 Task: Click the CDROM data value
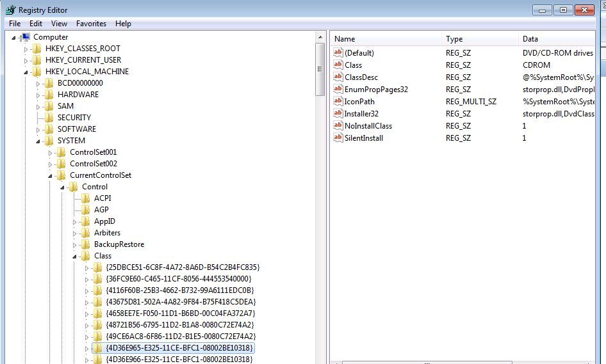pyautogui.click(x=536, y=65)
